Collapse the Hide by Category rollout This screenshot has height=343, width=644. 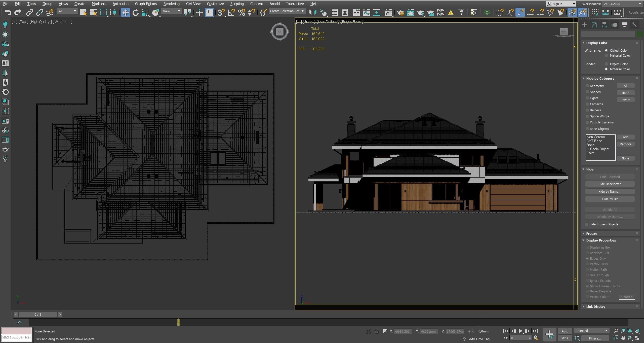(x=600, y=78)
